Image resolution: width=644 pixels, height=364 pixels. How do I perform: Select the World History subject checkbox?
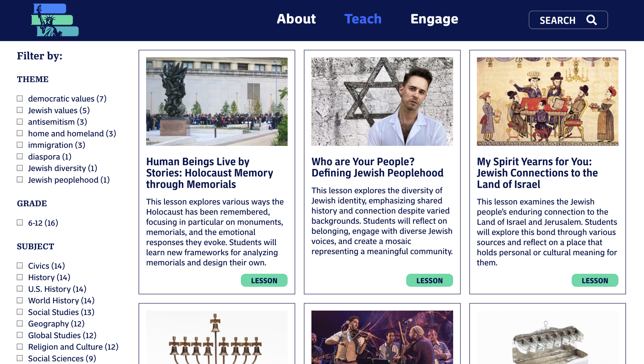point(20,300)
